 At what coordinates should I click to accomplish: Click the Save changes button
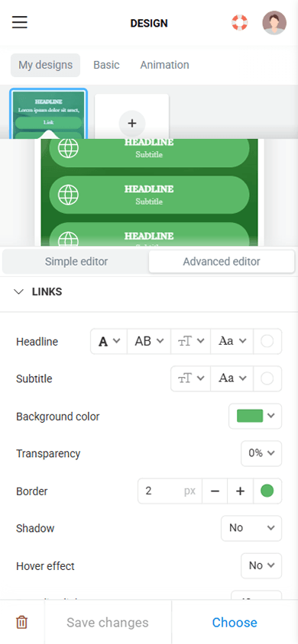pos(108,623)
